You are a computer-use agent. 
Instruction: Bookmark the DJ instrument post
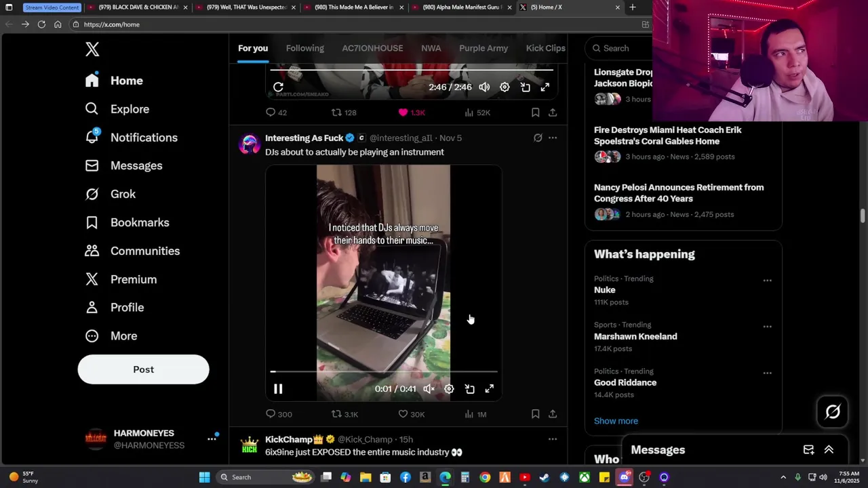(x=535, y=414)
